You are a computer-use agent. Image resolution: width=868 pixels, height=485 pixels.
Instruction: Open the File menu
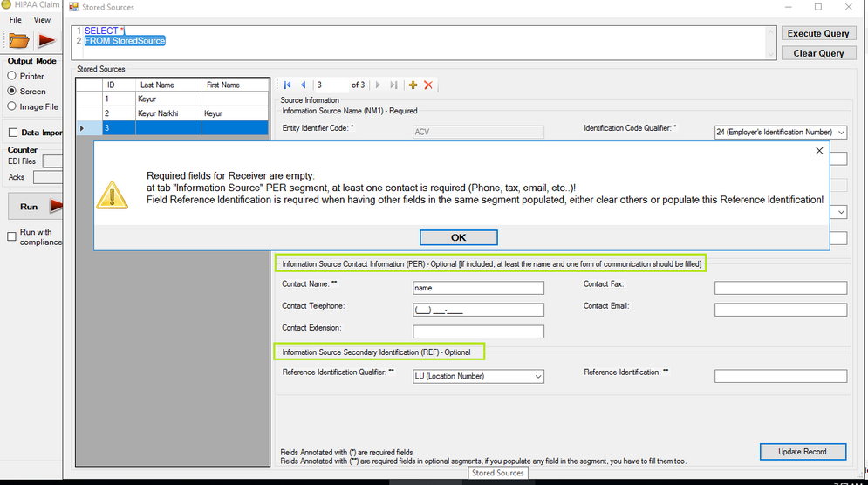(16, 20)
